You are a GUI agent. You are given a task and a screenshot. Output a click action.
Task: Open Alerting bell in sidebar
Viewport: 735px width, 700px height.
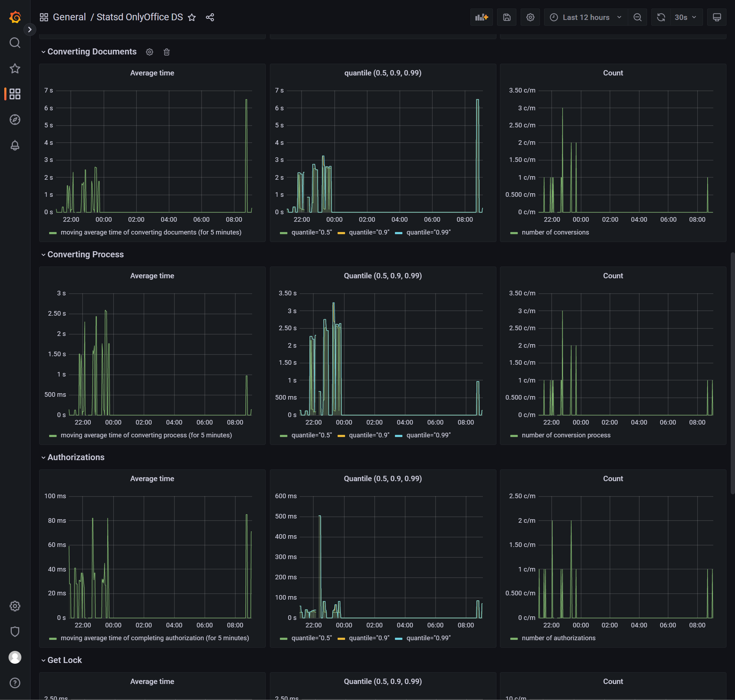[15, 145]
